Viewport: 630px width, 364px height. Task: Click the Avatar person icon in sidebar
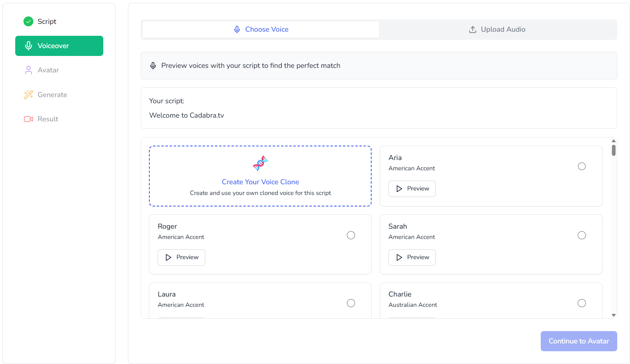tap(28, 70)
